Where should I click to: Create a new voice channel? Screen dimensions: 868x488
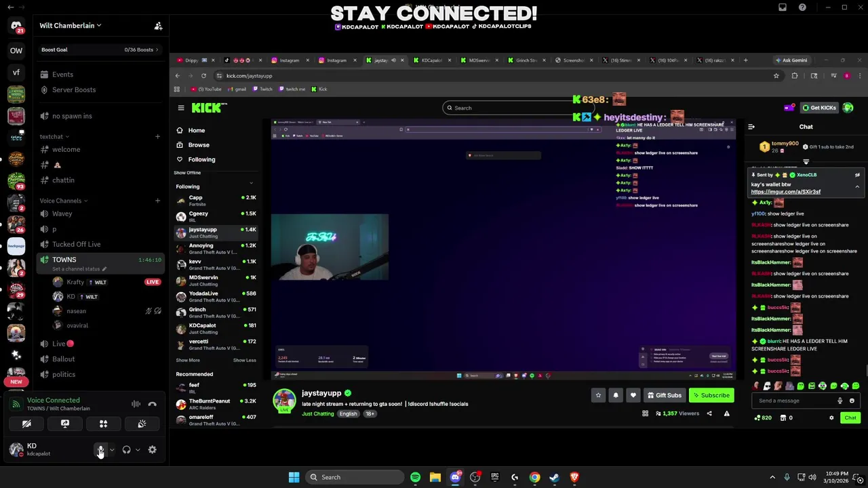point(157,201)
